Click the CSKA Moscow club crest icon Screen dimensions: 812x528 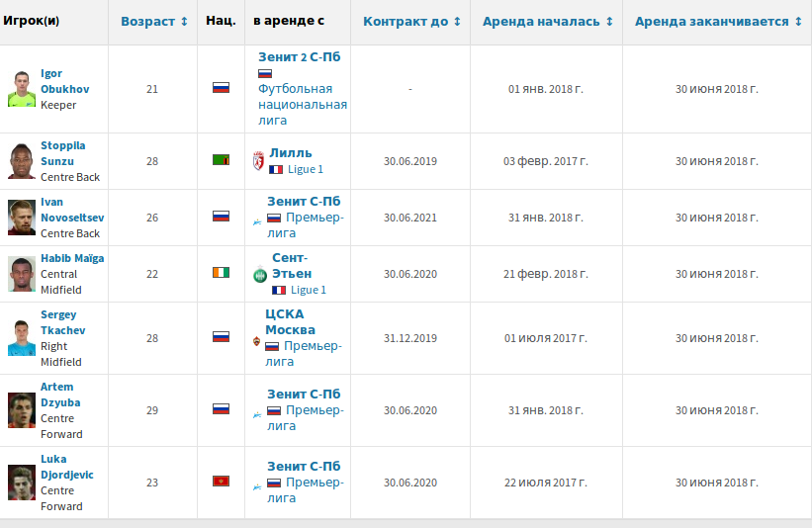click(x=258, y=341)
